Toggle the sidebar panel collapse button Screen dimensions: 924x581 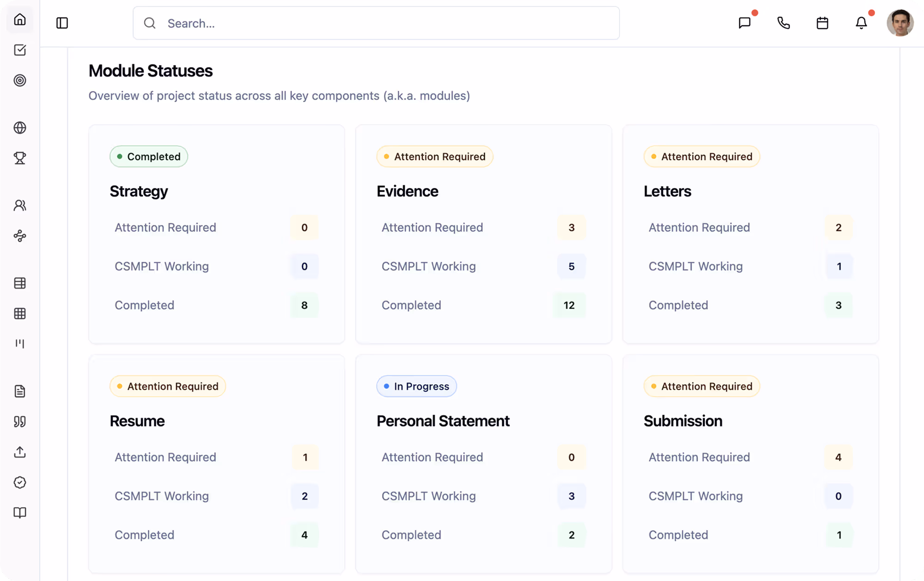pyautogui.click(x=62, y=23)
